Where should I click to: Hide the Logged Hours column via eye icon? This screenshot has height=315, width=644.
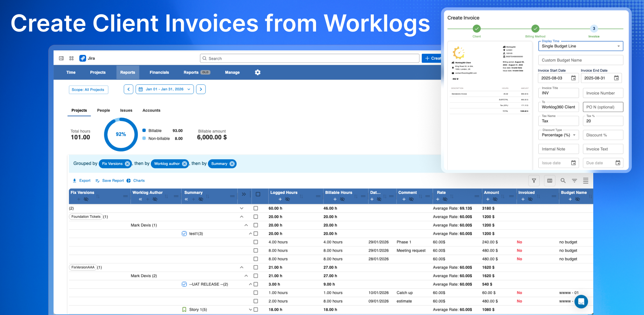(x=288, y=199)
